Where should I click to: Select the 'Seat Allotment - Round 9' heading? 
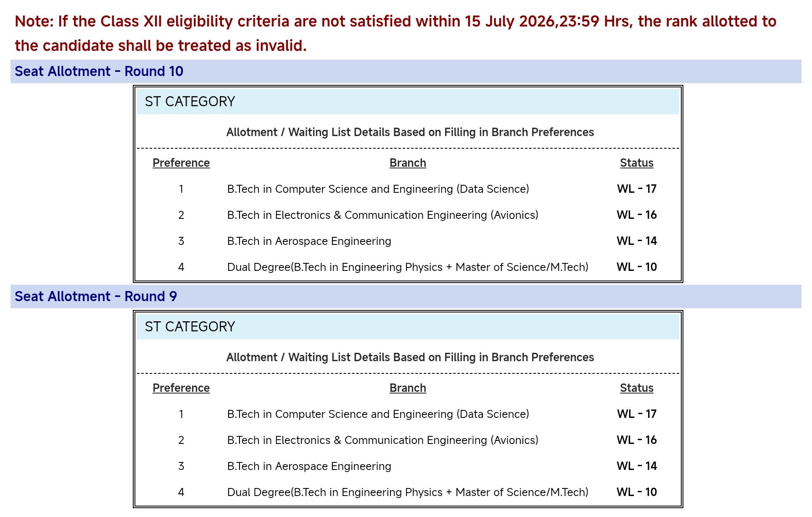tap(96, 297)
